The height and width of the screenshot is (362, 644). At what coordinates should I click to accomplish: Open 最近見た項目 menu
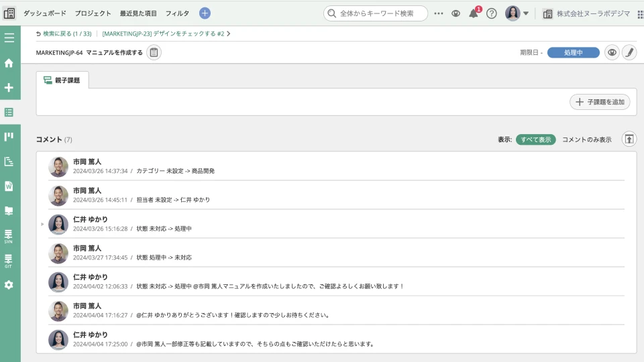click(x=138, y=13)
